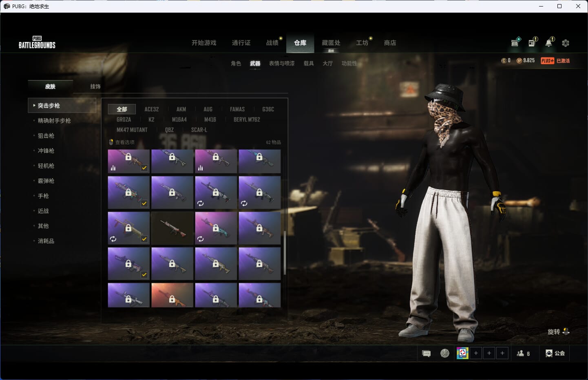
Task: Select the orange-background locked rifle skin
Action: [x=172, y=295]
